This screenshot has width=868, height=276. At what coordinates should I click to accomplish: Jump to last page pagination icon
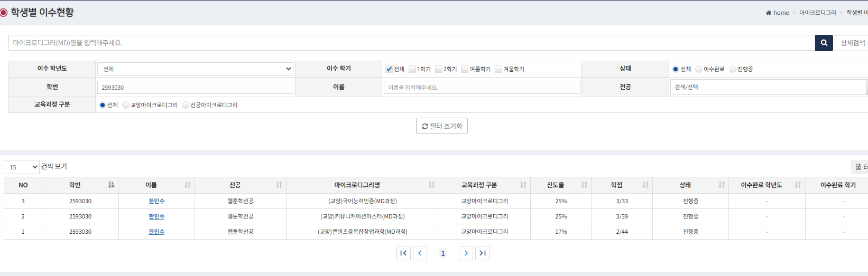(x=482, y=253)
